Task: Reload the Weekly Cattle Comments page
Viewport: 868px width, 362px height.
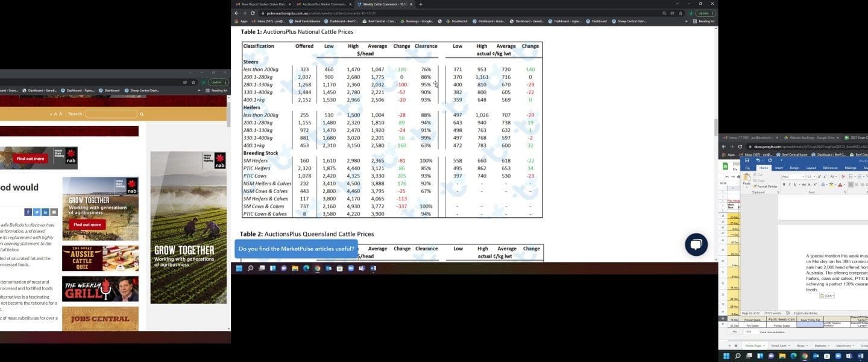Action: 253,13
